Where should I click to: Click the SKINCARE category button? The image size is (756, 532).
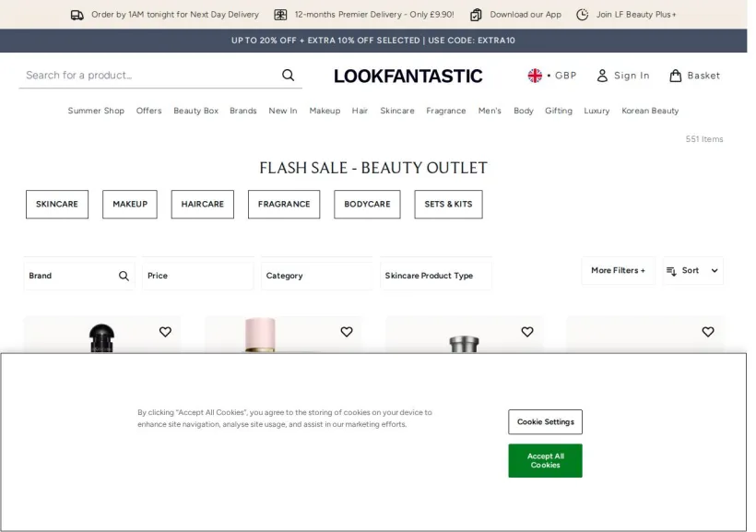coord(57,205)
